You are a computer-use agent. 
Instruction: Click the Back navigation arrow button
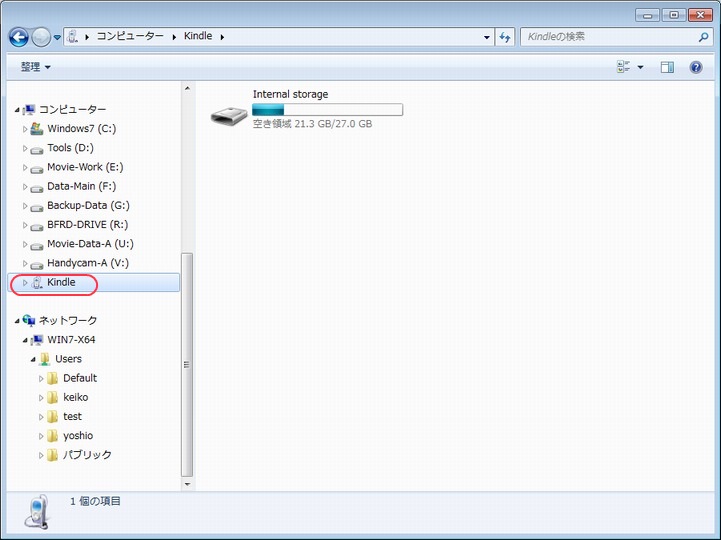click(18, 37)
